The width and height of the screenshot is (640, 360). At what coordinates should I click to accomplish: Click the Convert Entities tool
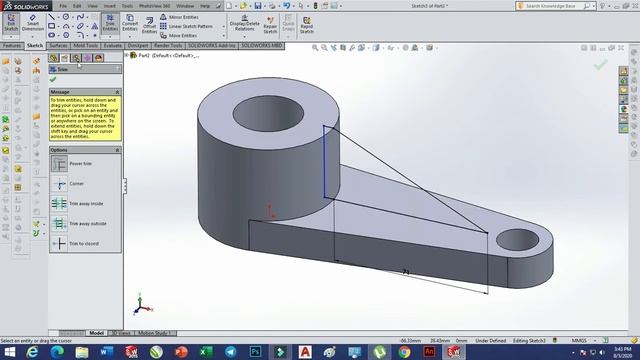(x=130, y=23)
